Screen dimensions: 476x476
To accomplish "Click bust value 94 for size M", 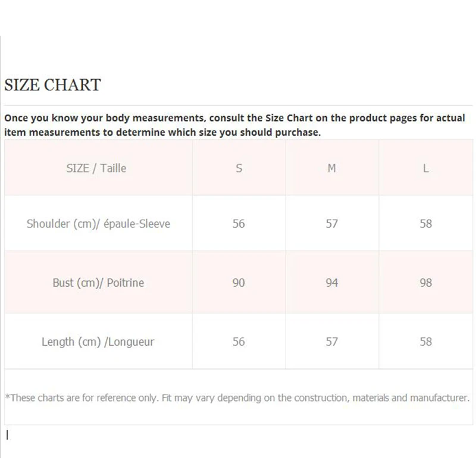I will tap(332, 283).
